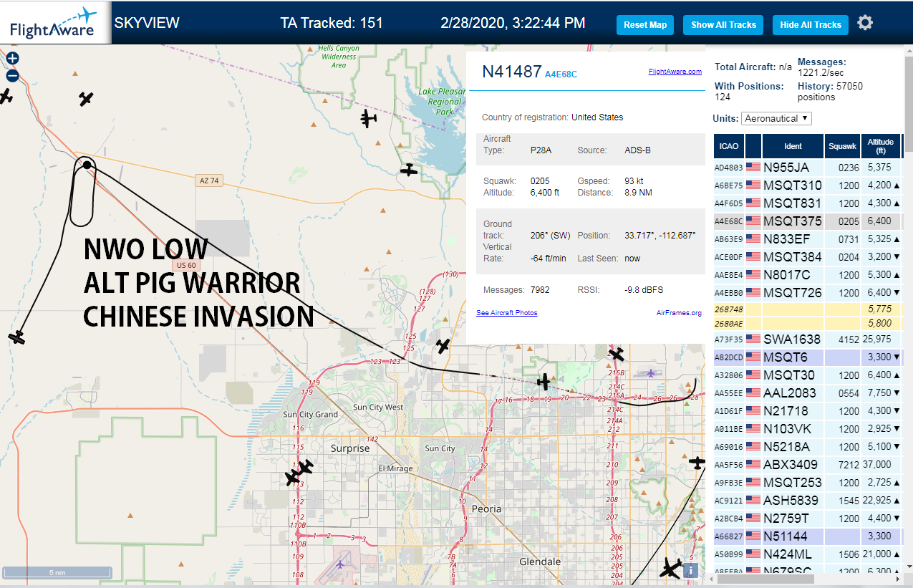Select the highlighted MSQT375 row
The width and height of the screenshot is (913, 588).
[x=807, y=221]
